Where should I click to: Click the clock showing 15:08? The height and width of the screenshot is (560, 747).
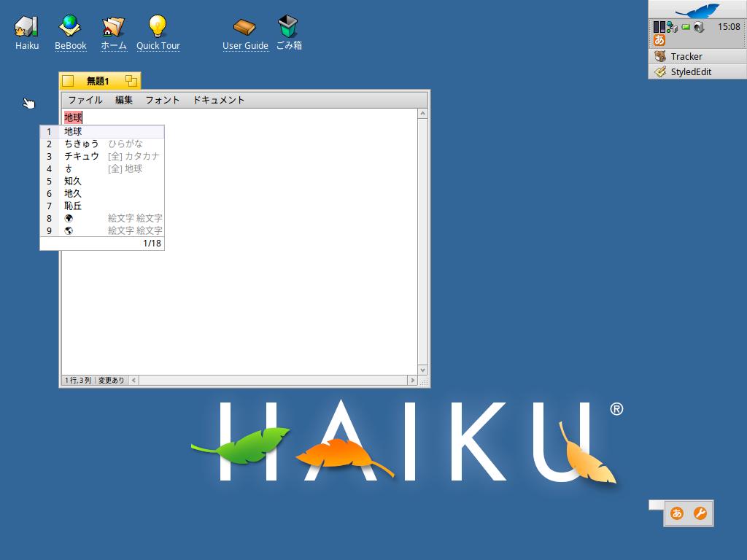click(728, 27)
